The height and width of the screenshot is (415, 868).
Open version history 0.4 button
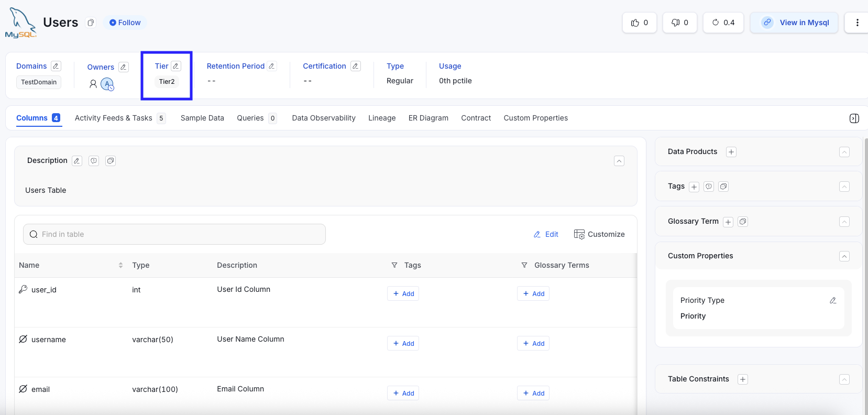pyautogui.click(x=723, y=23)
